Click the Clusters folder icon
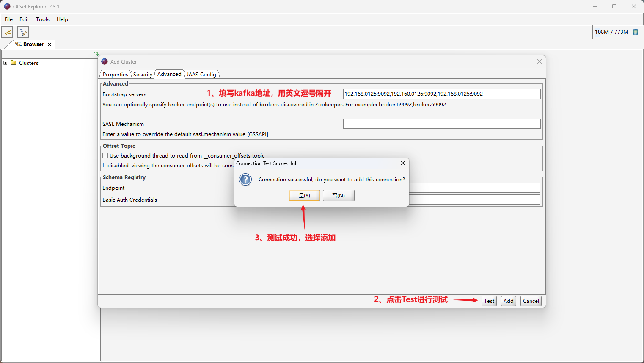This screenshot has width=644, height=363. (14, 63)
